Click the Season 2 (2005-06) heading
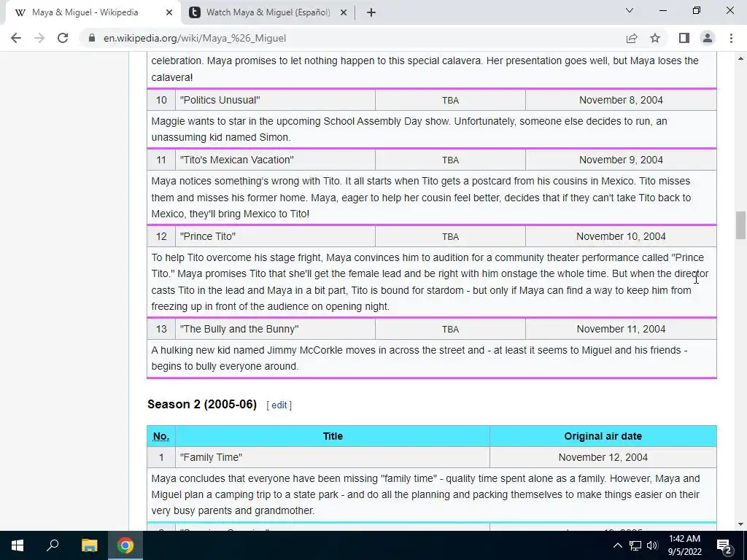Image resolution: width=747 pixels, height=560 pixels. [202, 404]
